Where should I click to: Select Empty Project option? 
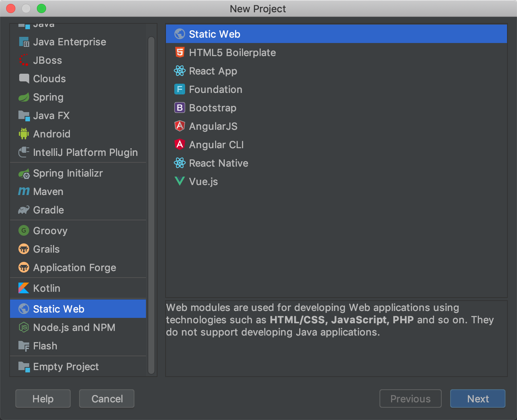[78, 367]
